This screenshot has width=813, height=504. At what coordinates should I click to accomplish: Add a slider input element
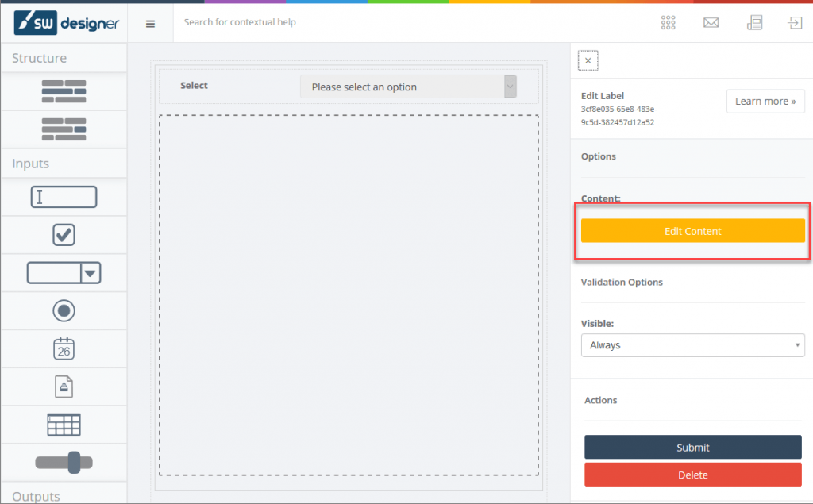pyautogui.click(x=64, y=463)
